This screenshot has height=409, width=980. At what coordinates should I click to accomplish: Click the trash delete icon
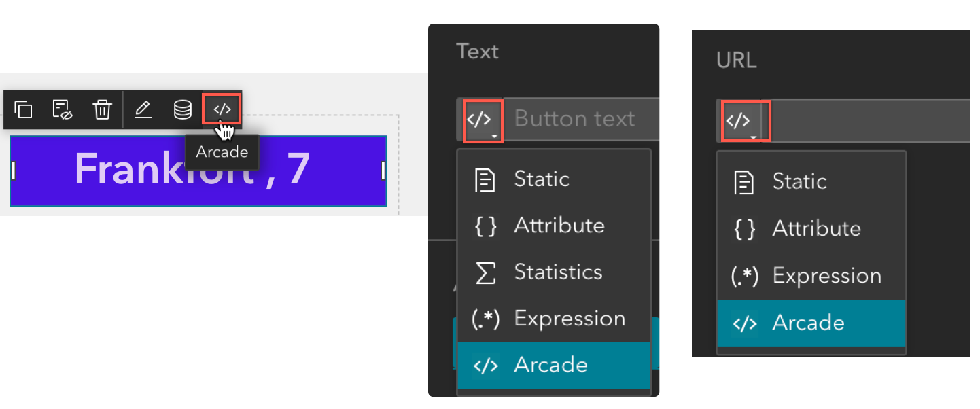pos(102,109)
